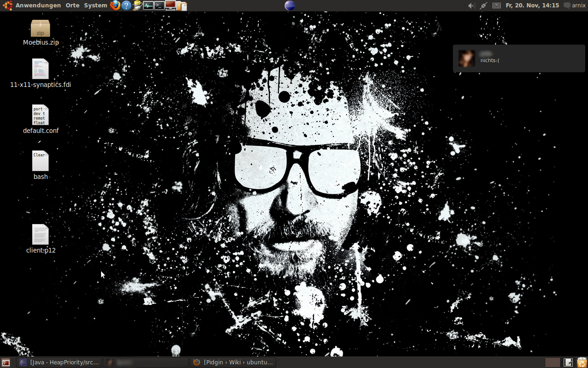Click the bash file name label
Viewport: 588px width, 368px height.
(40, 177)
